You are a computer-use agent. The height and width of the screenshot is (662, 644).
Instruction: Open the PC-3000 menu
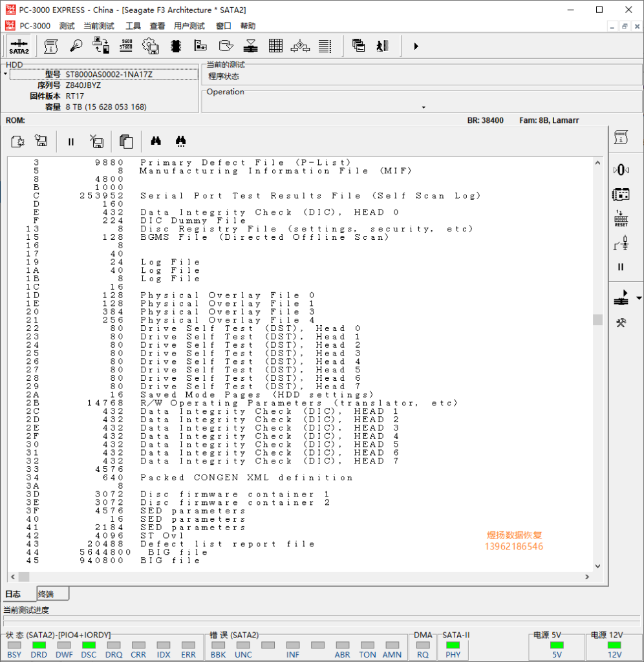pos(35,26)
